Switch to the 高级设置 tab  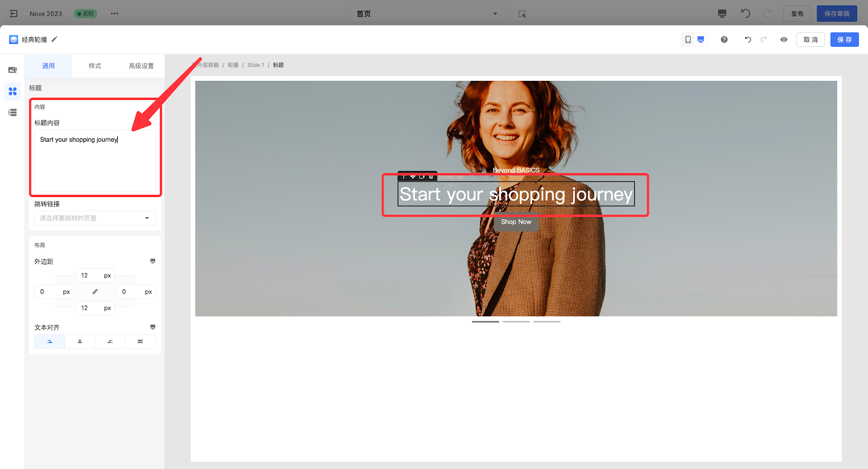tap(141, 66)
